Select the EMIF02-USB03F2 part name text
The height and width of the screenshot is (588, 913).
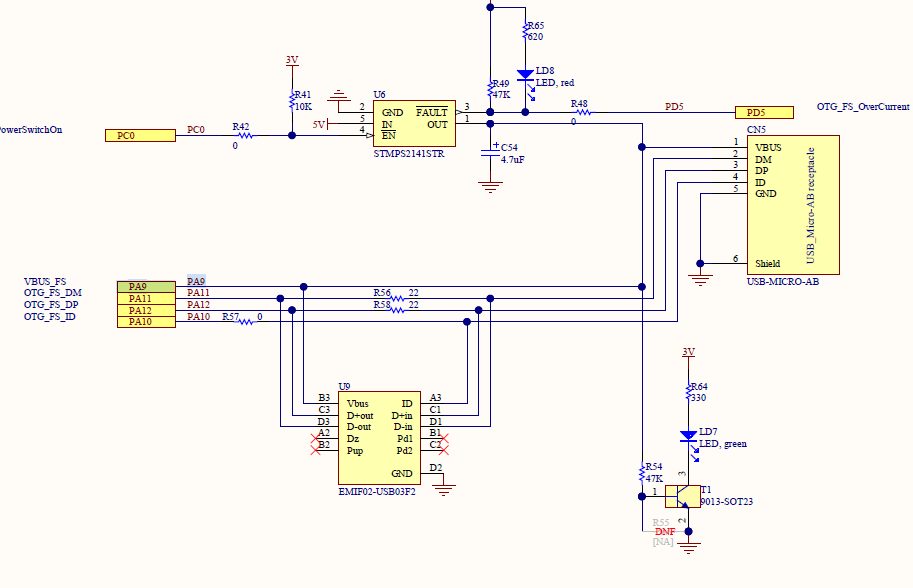pos(377,491)
